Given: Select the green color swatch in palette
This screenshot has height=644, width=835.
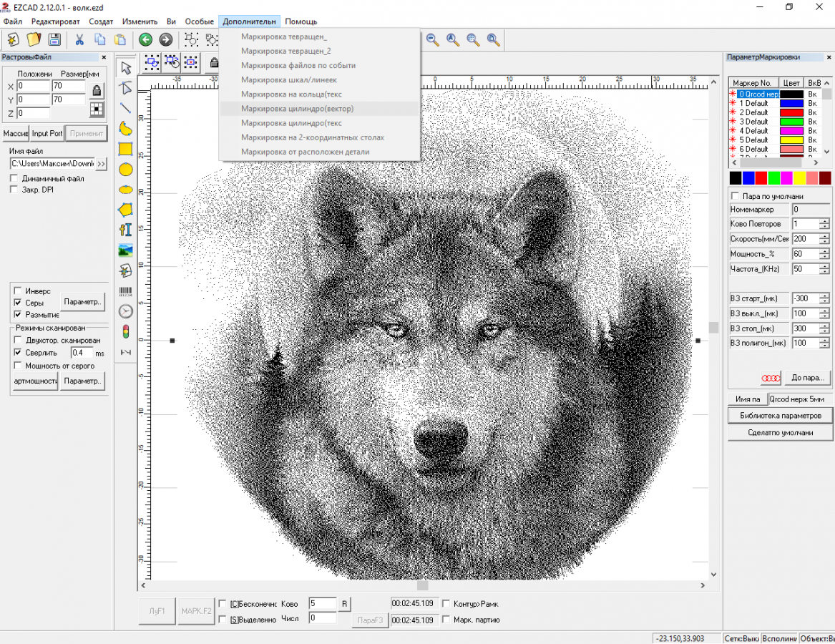Looking at the screenshot, I should pos(773,177).
